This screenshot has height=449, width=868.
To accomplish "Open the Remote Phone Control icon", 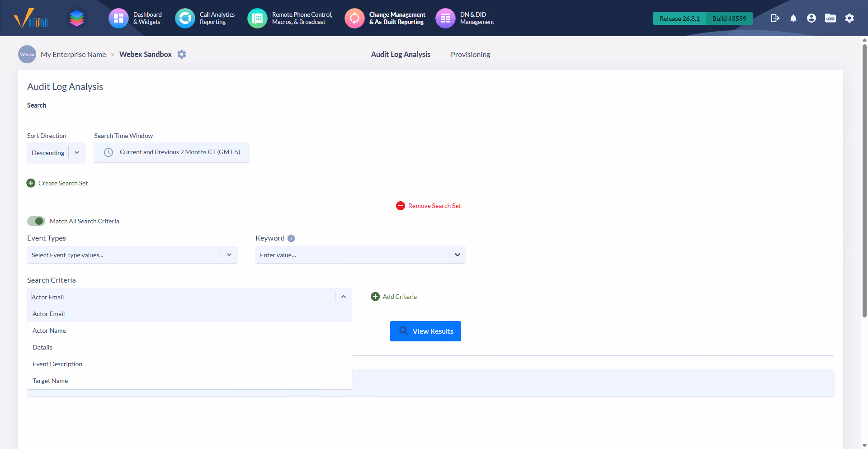I will (257, 18).
